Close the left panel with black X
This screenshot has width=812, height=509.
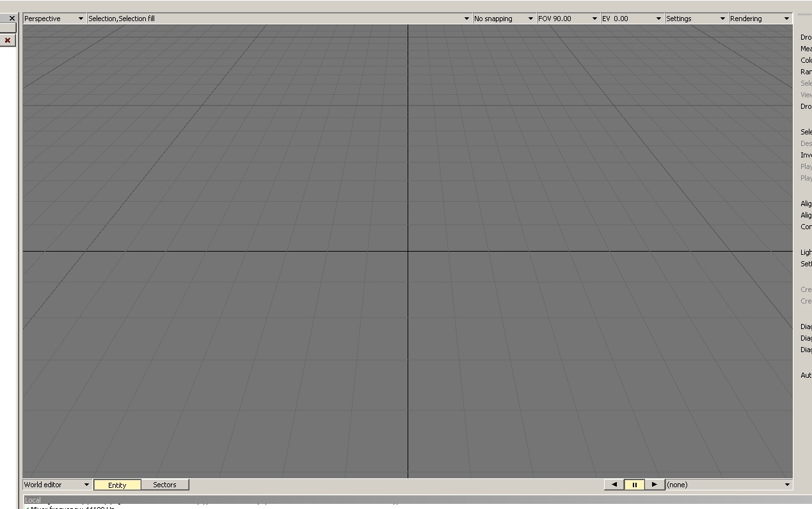(12, 19)
